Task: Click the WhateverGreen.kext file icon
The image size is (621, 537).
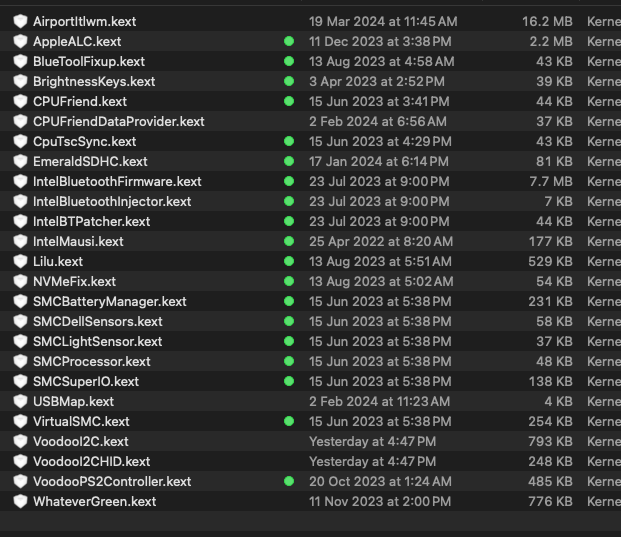Action: tap(20, 501)
